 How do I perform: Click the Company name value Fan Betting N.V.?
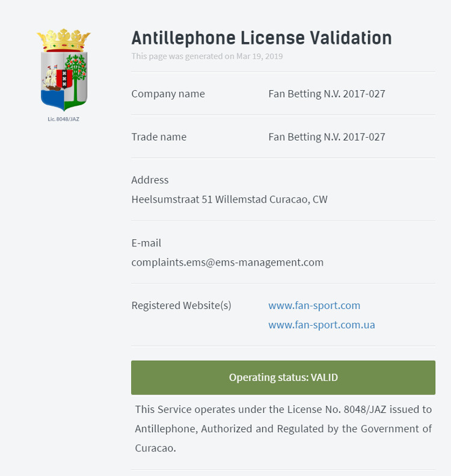click(327, 94)
